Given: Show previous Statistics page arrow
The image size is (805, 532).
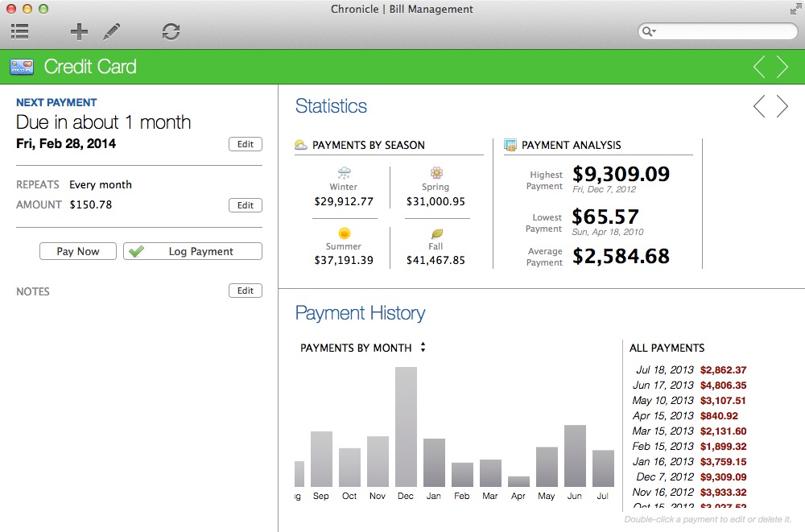Looking at the screenshot, I should (759, 106).
